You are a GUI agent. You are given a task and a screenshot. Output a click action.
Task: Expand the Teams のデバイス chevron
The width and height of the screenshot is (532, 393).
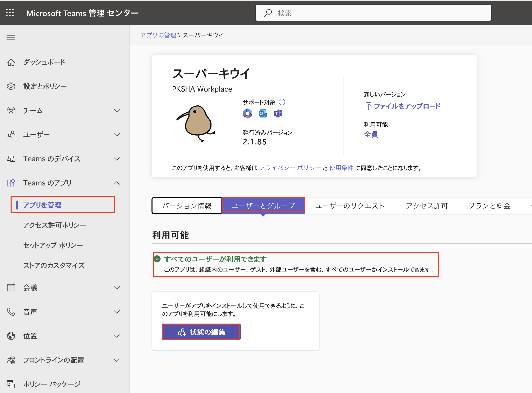tap(117, 159)
